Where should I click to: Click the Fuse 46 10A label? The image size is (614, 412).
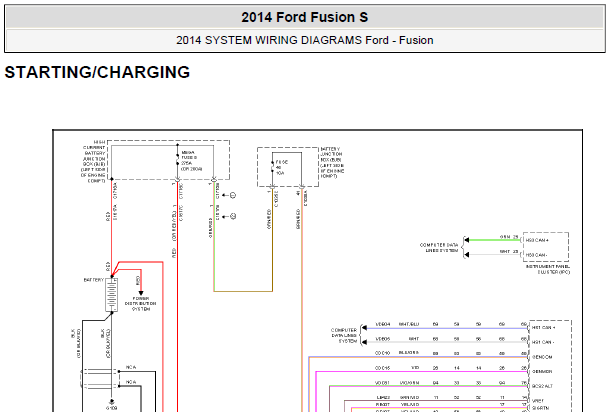(282, 167)
